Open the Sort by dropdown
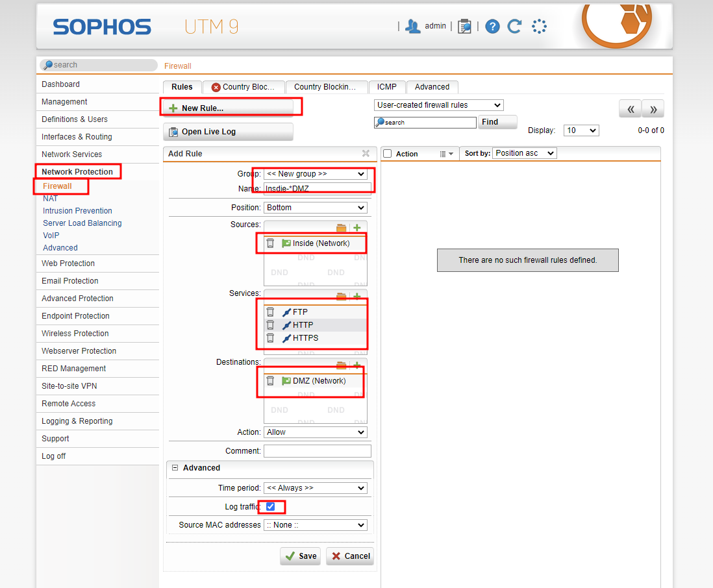The width and height of the screenshot is (713, 588). click(x=524, y=153)
